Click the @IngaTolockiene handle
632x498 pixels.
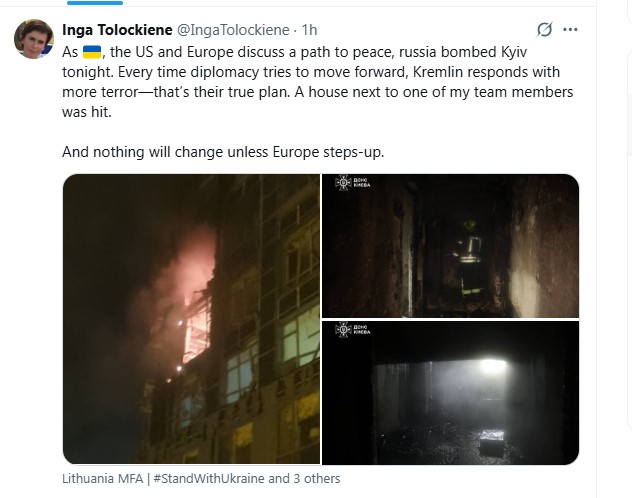pos(237,30)
